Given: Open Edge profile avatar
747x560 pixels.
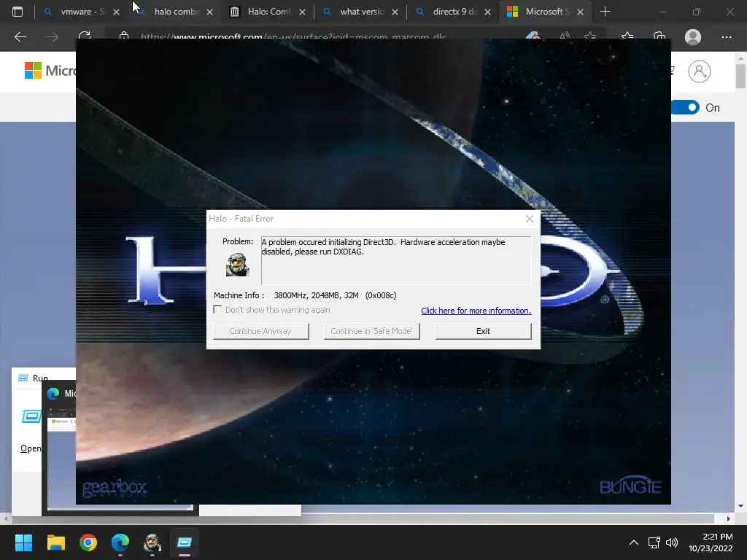Looking at the screenshot, I should tap(693, 36).
